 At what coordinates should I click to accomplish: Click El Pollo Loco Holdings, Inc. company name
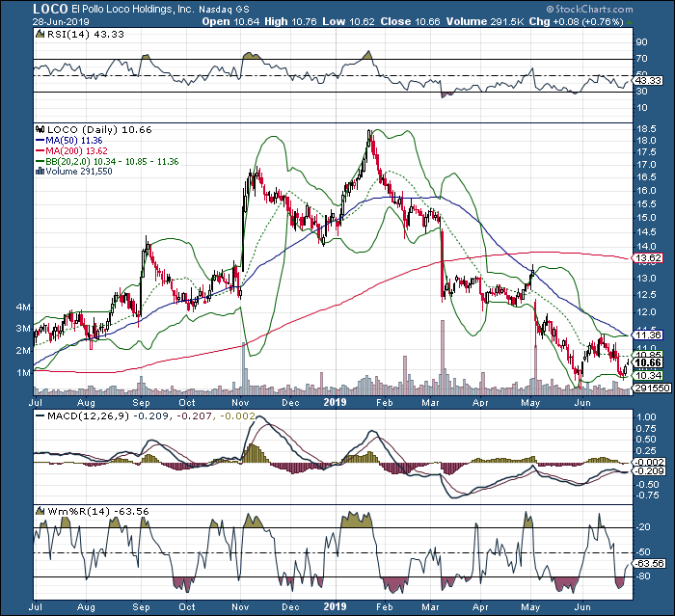pos(133,9)
